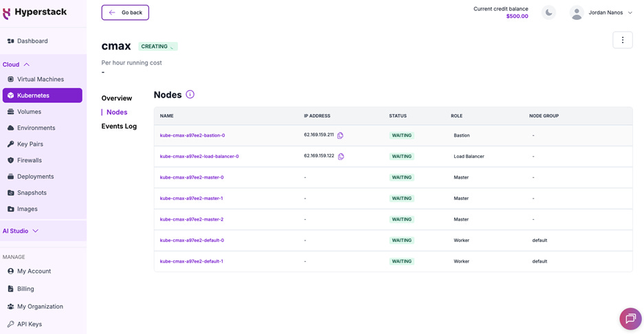Copy IP address 62.169.159.211
The width and height of the screenshot is (644, 334).
[x=340, y=135]
